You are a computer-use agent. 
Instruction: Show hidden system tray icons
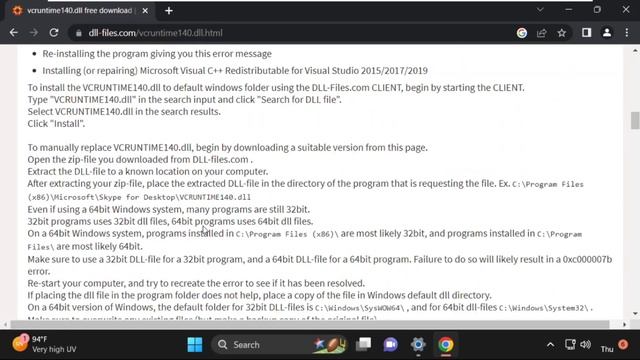pos(550,345)
